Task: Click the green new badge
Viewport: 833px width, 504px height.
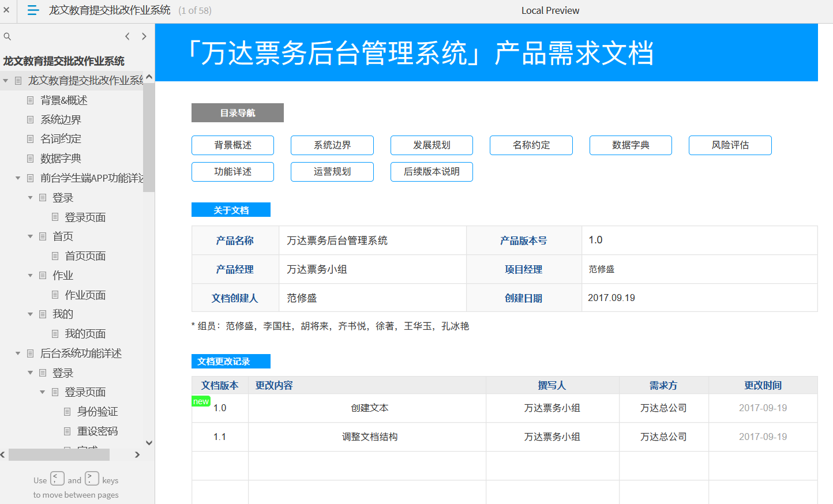Action: point(201,401)
